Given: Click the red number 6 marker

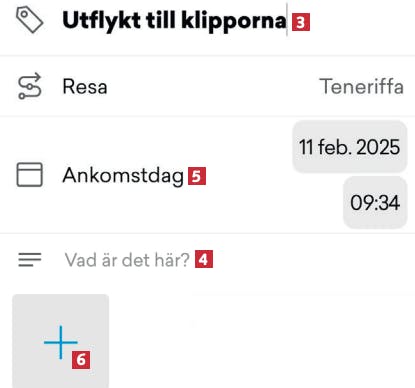Looking at the screenshot, I should click(81, 360).
